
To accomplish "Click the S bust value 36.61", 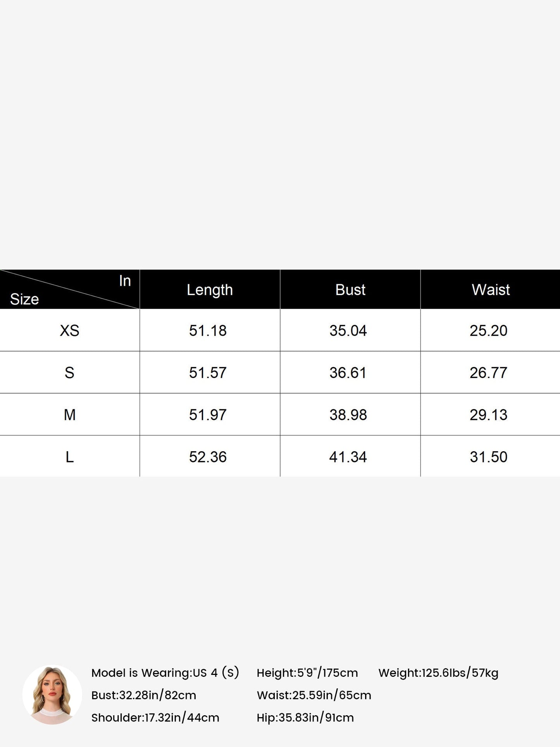I will coord(348,373).
